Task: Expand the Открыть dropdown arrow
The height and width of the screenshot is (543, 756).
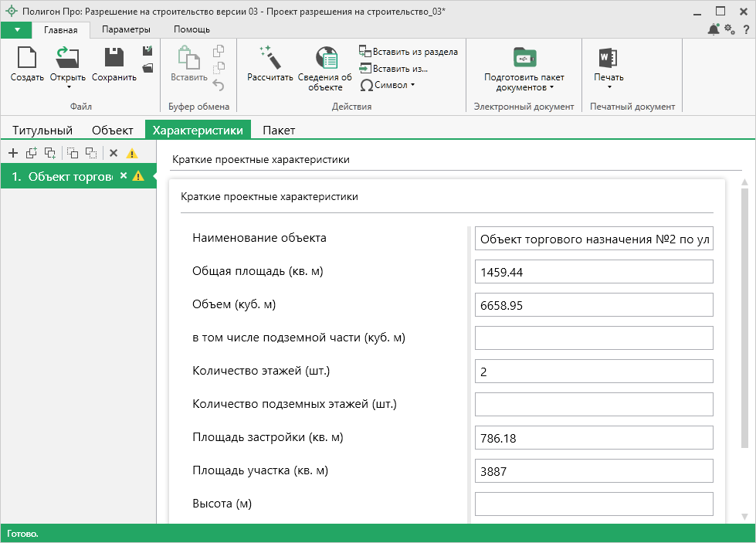Action: (x=67, y=87)
